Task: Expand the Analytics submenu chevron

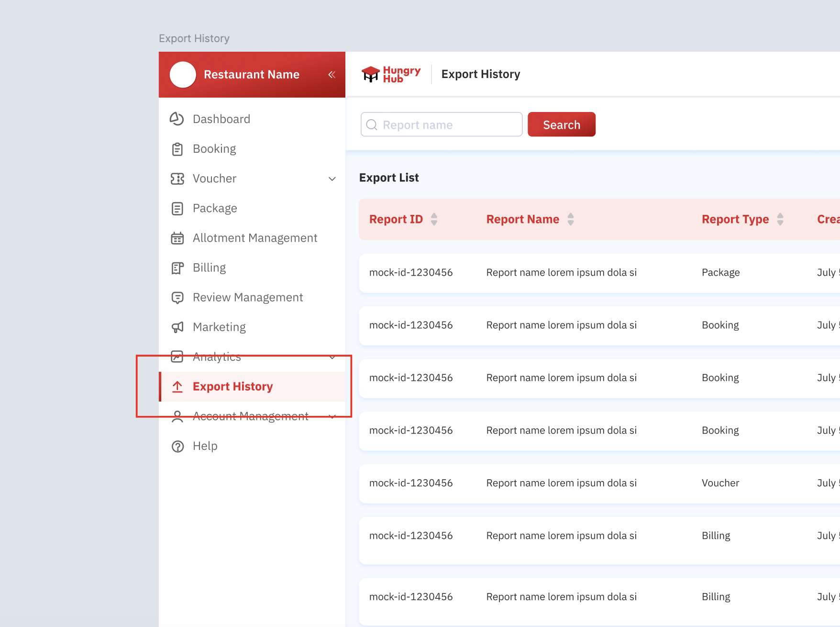Action: coord(332,357)
